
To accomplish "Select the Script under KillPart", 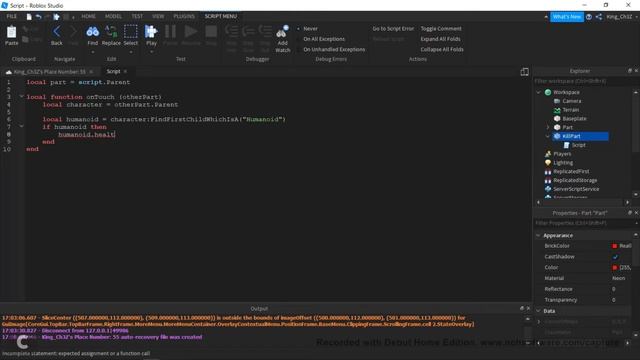I will point(578,145).
